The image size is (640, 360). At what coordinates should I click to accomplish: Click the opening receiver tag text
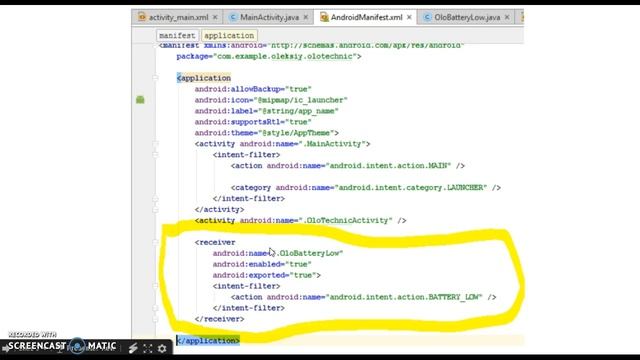[x=215, y=242]
